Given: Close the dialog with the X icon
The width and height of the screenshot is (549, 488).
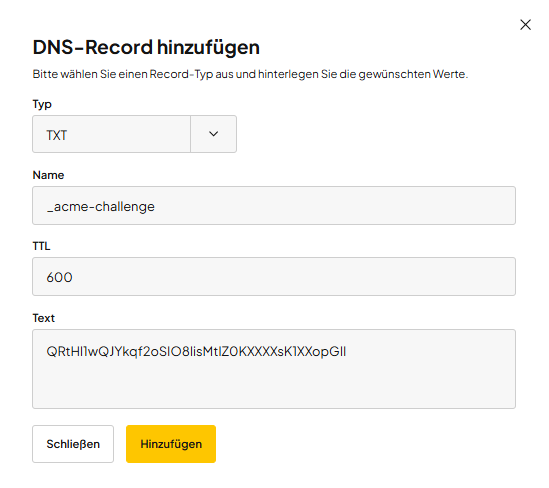Looking at the screenshot, I should [x=525, y=25].
